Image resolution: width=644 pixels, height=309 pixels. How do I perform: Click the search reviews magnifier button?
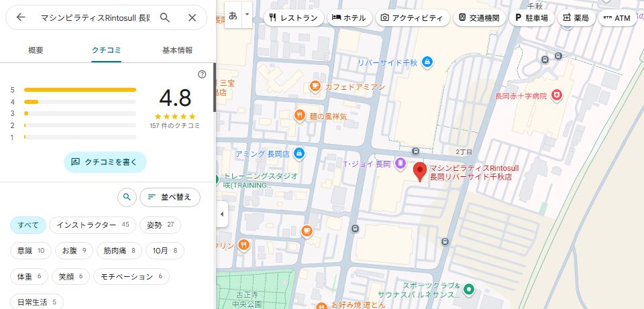click(127, 197)
